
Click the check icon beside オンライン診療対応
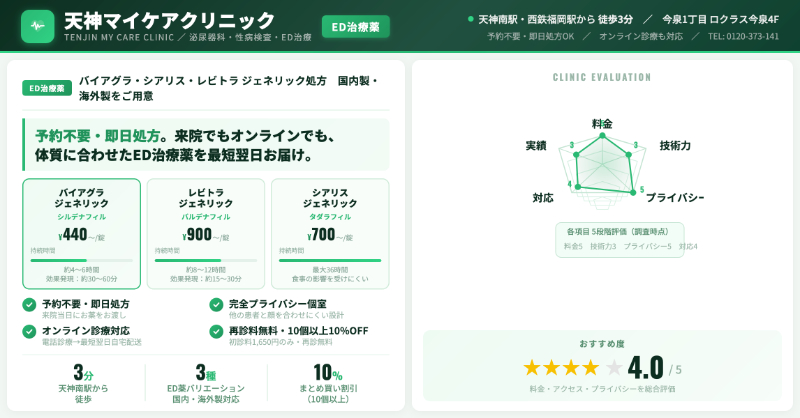click(29, 331)
